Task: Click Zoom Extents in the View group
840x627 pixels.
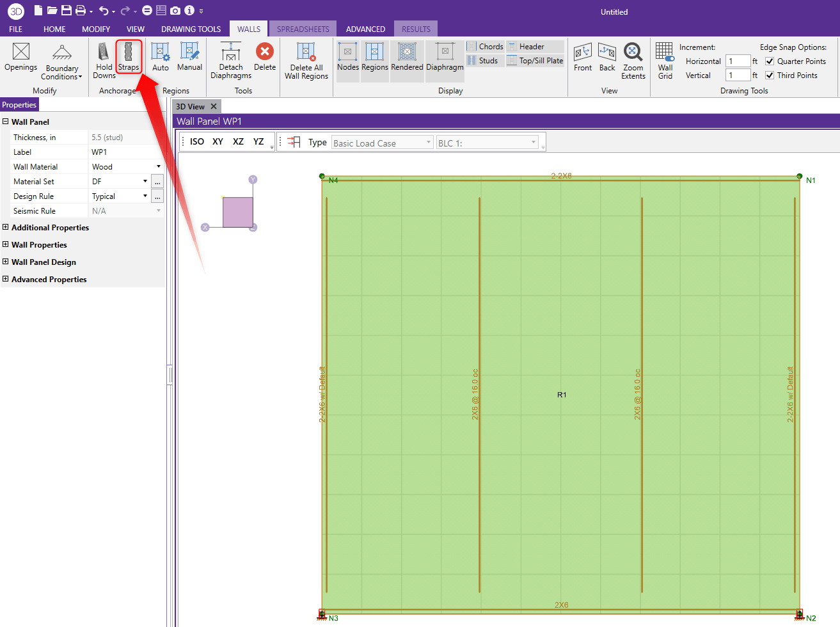Action: coord(633,60)
